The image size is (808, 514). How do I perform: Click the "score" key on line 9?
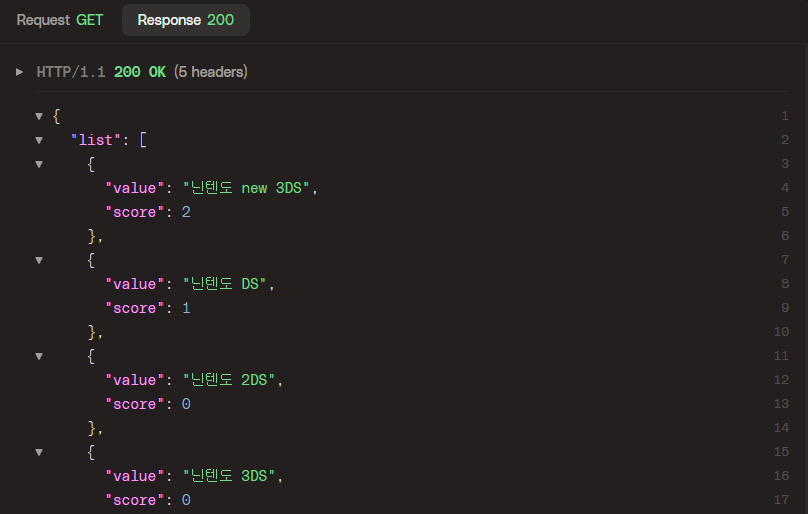pos(134,308)
